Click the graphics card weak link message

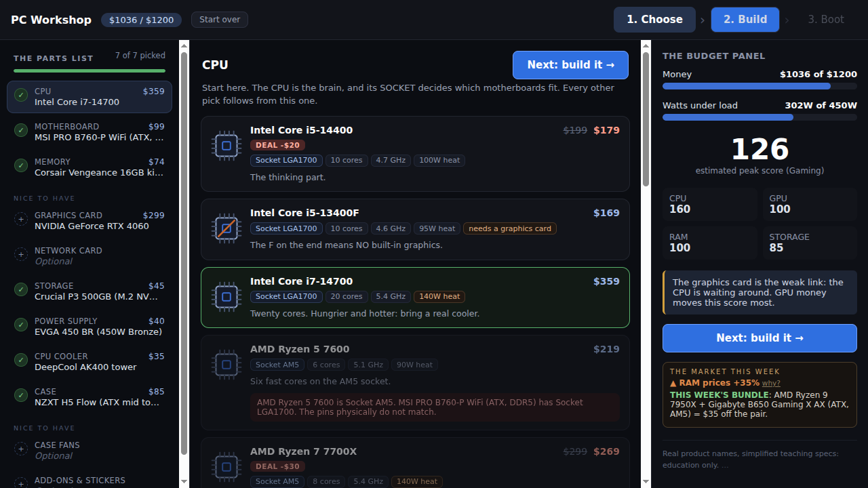coord(759,293)
